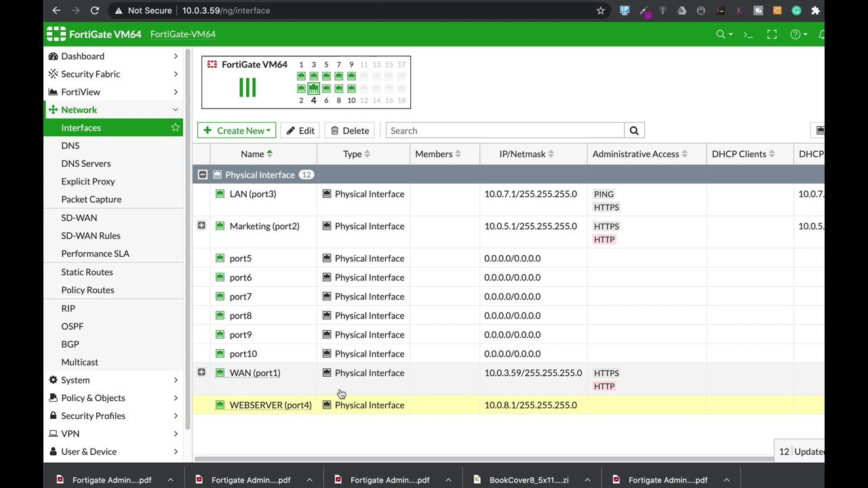Click the search button next to Search field
The width and height of the screenshot is (868, 488).
[x=634, y=131]
